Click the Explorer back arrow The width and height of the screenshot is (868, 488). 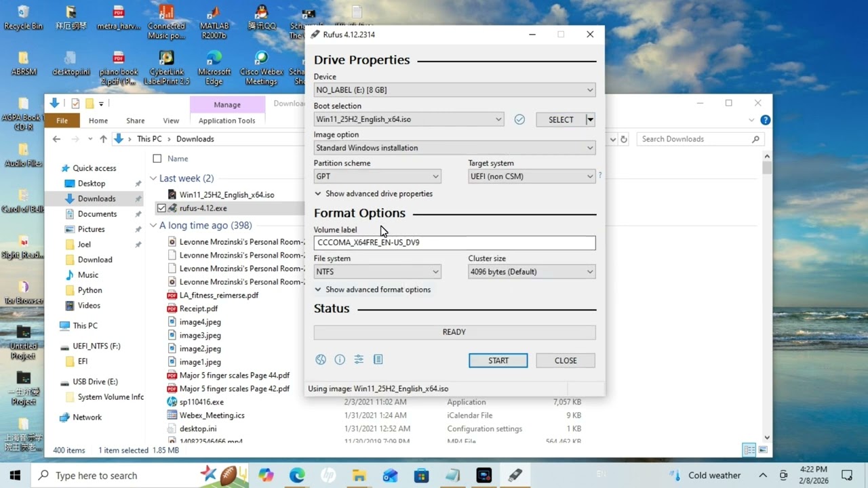point(56,139)
